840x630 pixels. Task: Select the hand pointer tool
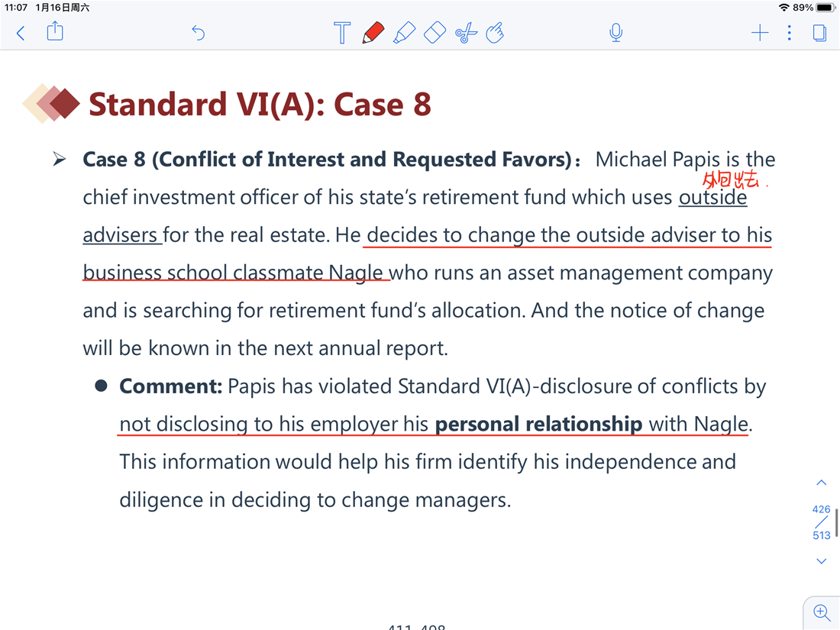tap(495, 33)
